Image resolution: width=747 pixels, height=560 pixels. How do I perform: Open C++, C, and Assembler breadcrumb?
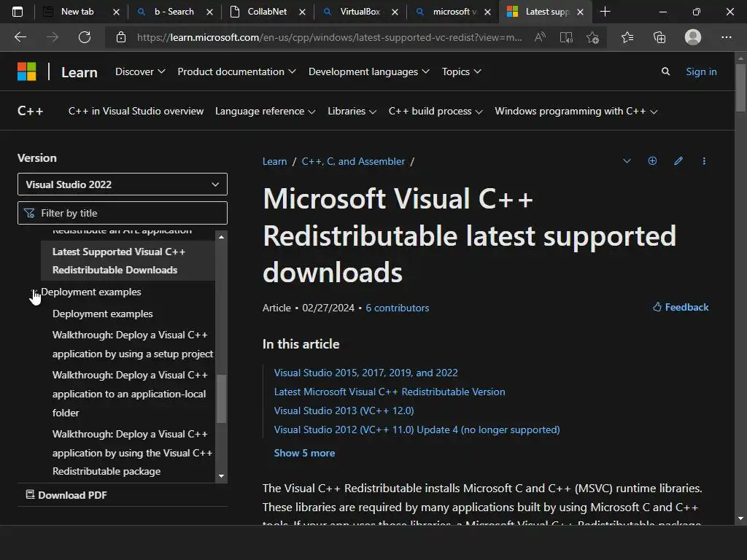click(x=353, y=161)
